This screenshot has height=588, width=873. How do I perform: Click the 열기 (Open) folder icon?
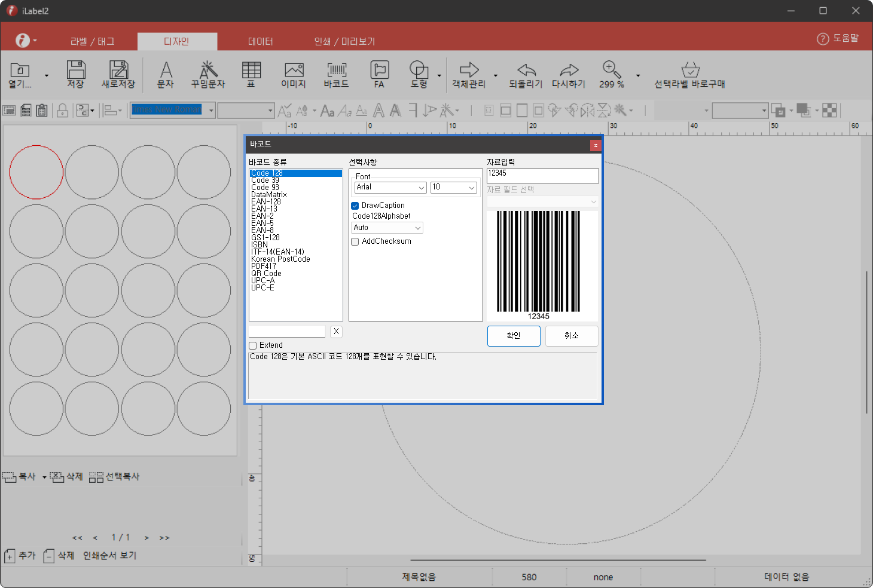[20, 70]
